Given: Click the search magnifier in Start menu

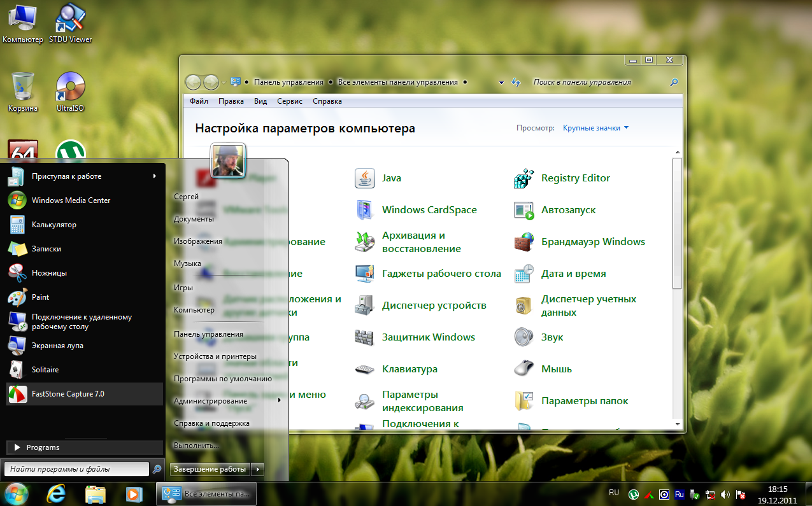Looking at the screenshot, I should (x=157, y=469).
